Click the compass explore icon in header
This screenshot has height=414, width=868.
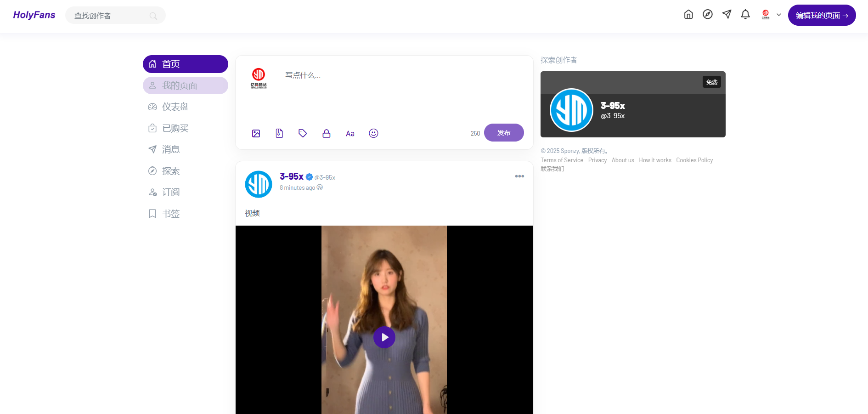pyautogui.click(x=708, y=14)
